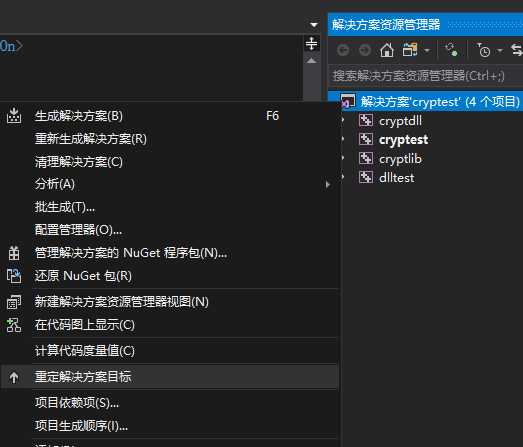Viewport: 523px width, 447px height.
Task: Click the Back arrow in Solution Explorer toolbar
Action: coord(343,50)
